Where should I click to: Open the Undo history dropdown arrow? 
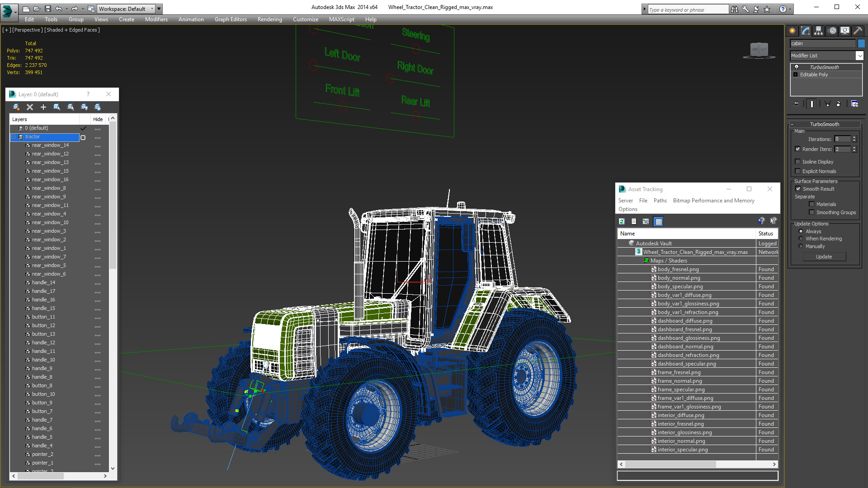coord(66,9)
